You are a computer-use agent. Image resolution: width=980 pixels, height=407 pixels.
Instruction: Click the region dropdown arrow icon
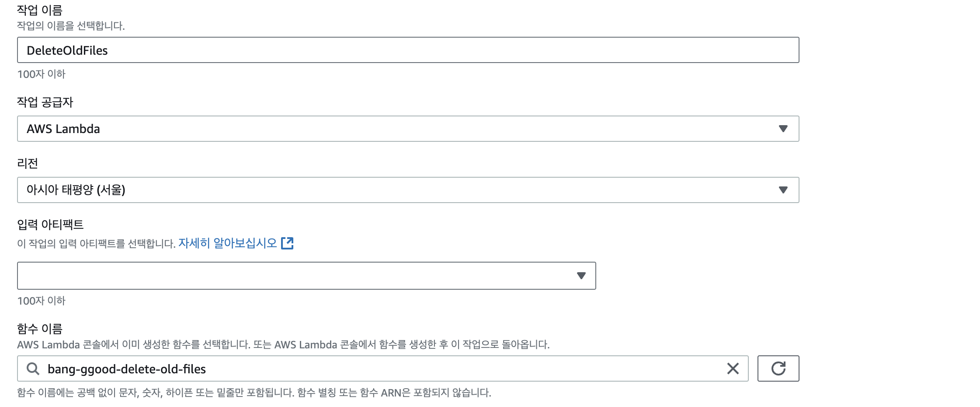point(783,190)
